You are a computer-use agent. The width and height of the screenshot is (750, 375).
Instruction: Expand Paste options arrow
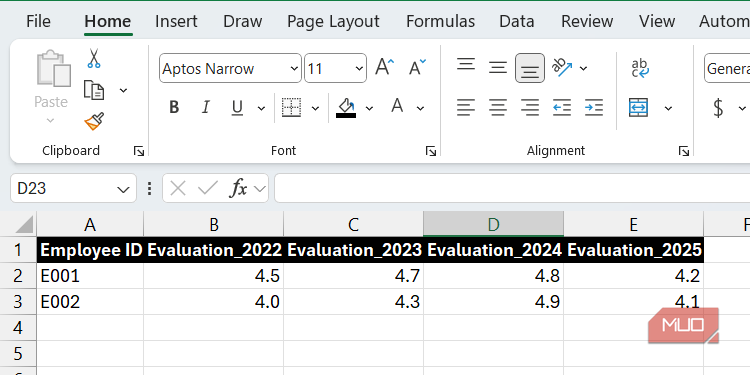pos(51,121)
